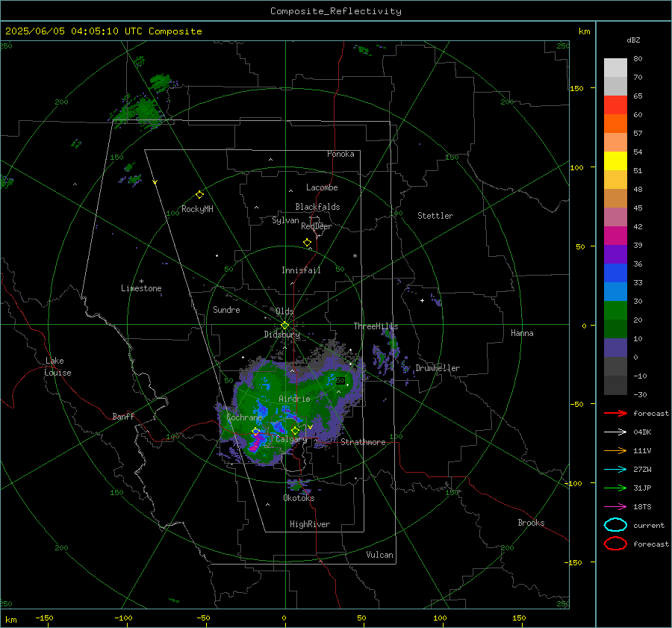Click the Okotoks label
The image size is (672, 628).
299,498
